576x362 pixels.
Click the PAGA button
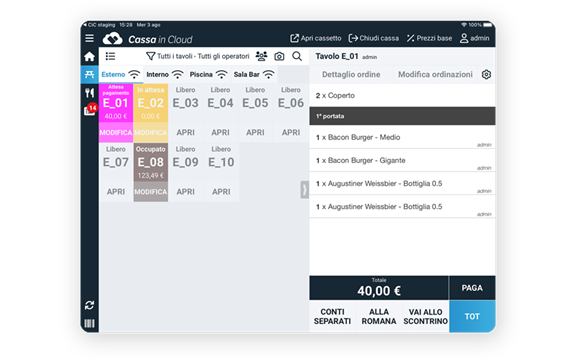pyautogui.click(x=472, y=288)
